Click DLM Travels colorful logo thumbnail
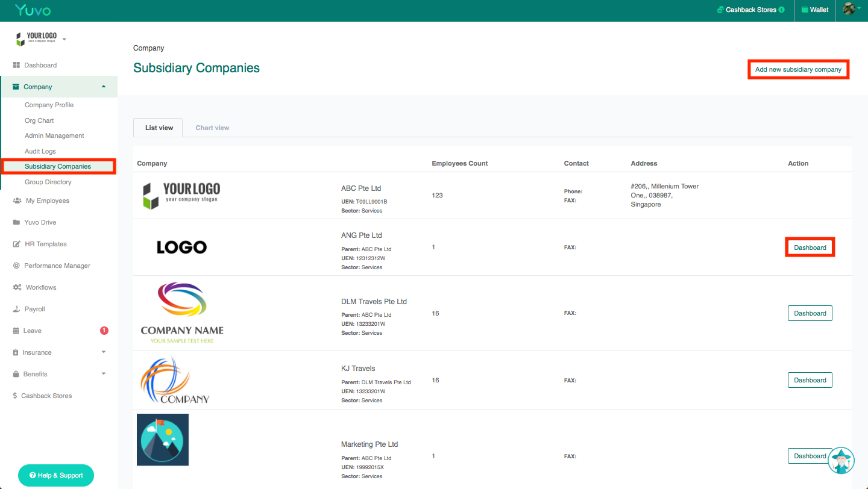This screenshot has width=868, height=489. (x=182, y=313)
